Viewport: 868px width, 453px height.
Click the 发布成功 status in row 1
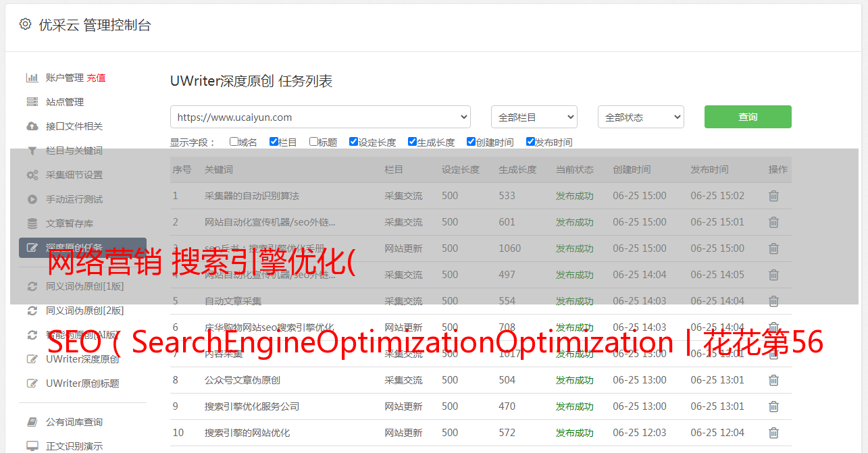pyautogui.click(x=575, y=196)
